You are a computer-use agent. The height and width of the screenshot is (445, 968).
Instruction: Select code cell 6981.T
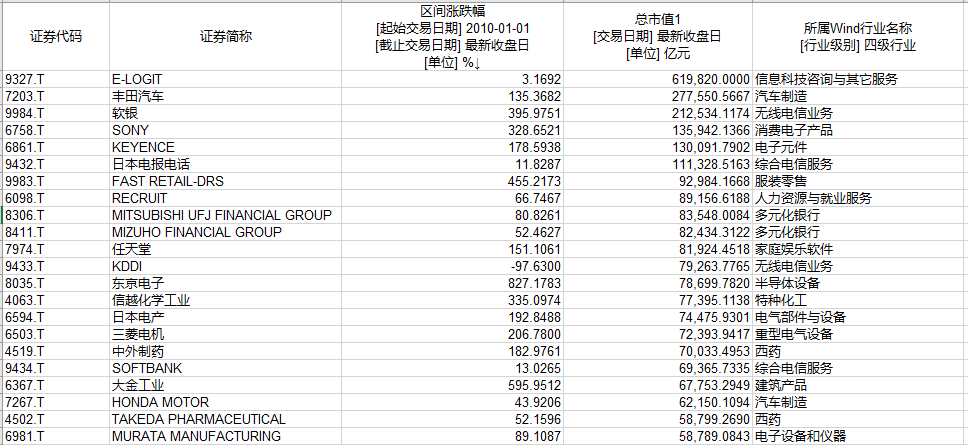click(x=56, y=436)
